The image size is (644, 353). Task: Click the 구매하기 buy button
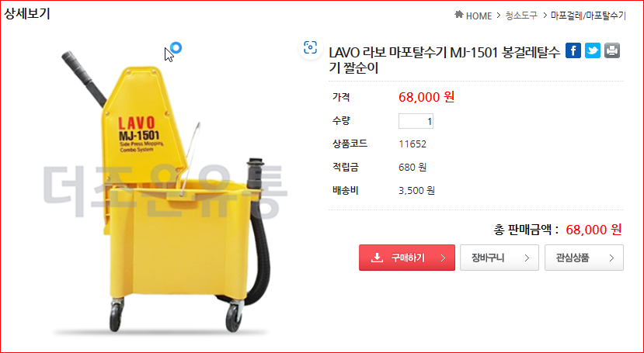tap(406, 258)
